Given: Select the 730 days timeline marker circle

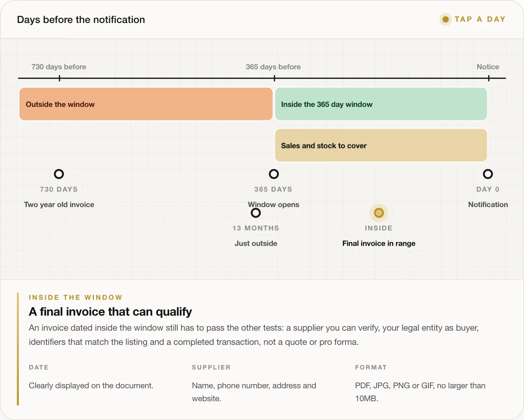Looking at the screenshot, I should [59, 174].
